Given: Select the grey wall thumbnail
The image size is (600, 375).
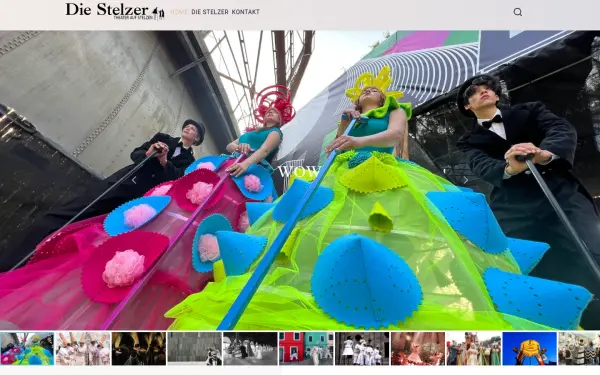Looking at the screenshot, I should coord(194,349).
